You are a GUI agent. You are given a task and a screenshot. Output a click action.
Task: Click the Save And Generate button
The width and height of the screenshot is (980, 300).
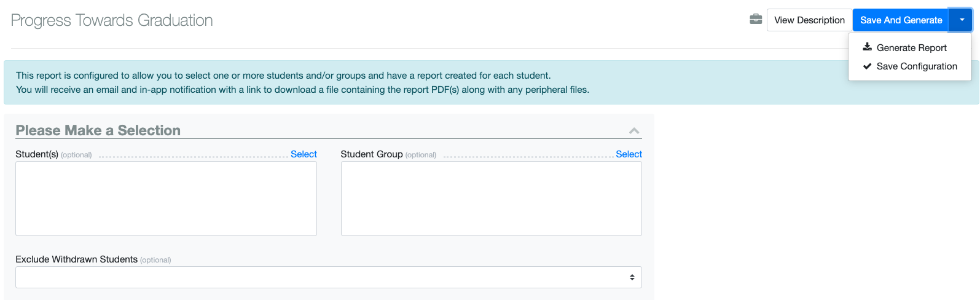click(901, 20)
